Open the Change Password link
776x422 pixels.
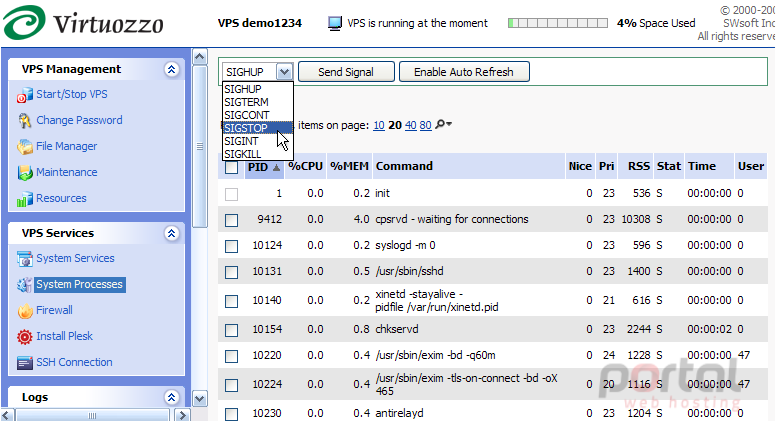(x=79, y=120)
